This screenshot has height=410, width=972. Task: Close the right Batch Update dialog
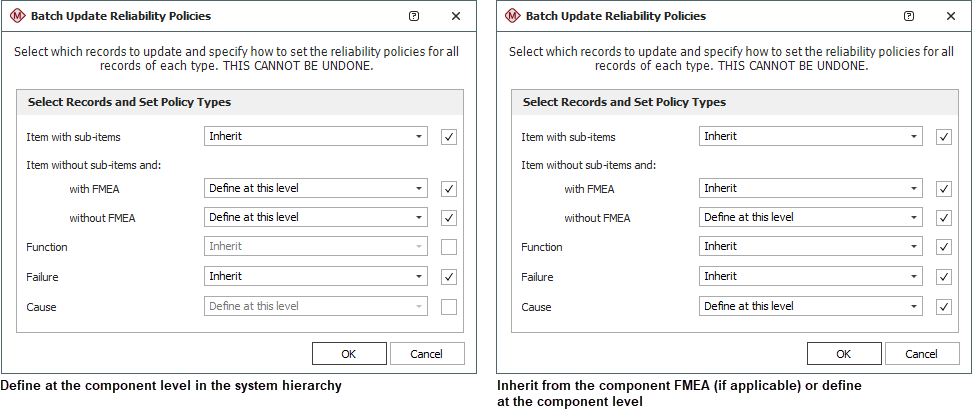951,17
